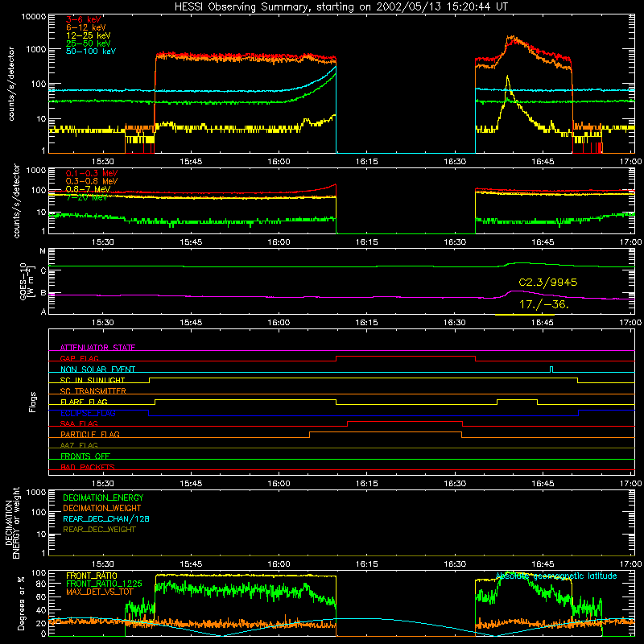
Task: Click the DECIMATION_ENERGY legend entry
Action: pyautogui.click(x=103, y=497)
